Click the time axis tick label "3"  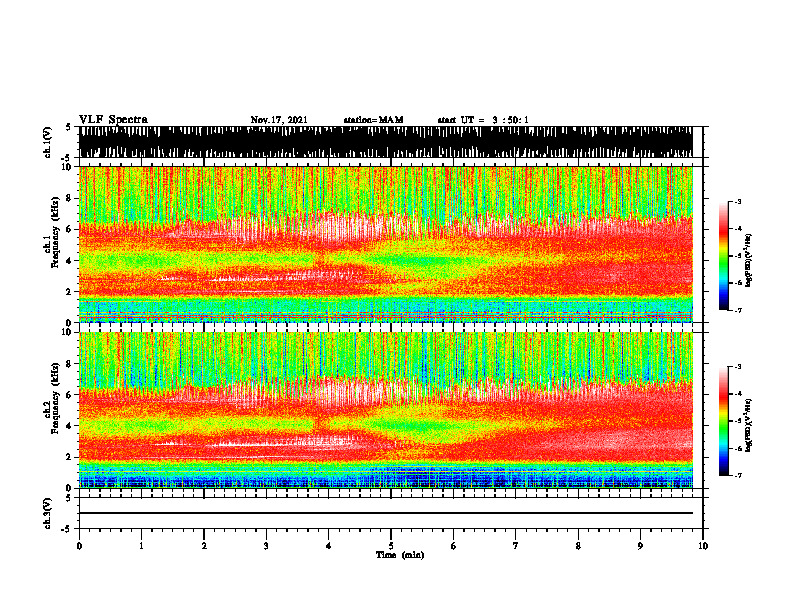(x=266, y=546)
